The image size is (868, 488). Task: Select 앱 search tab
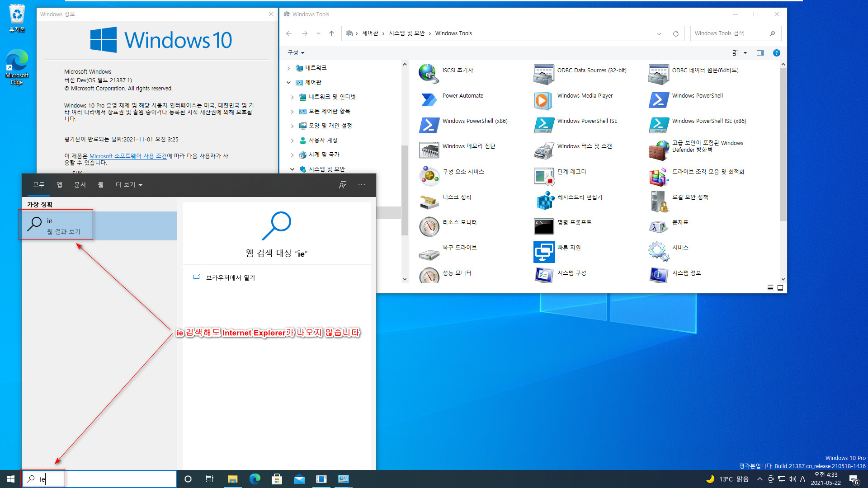coord(59,185)
